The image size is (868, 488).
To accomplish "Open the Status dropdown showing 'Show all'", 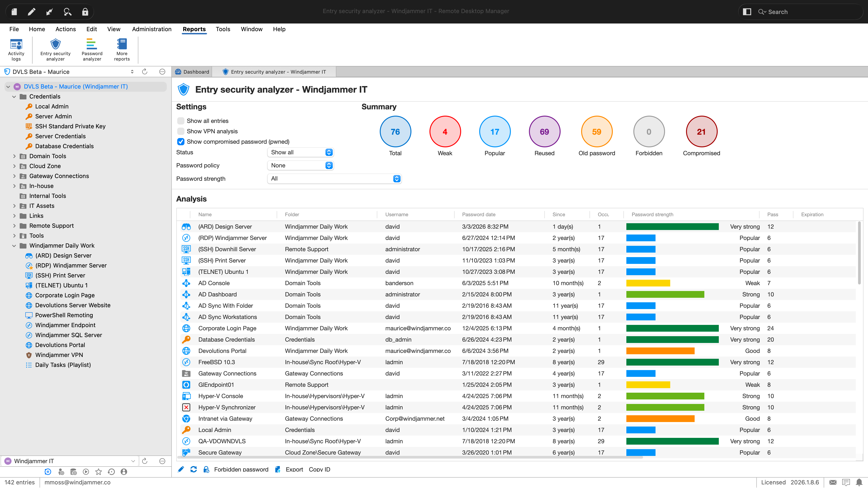I will (x=300, y=152).
